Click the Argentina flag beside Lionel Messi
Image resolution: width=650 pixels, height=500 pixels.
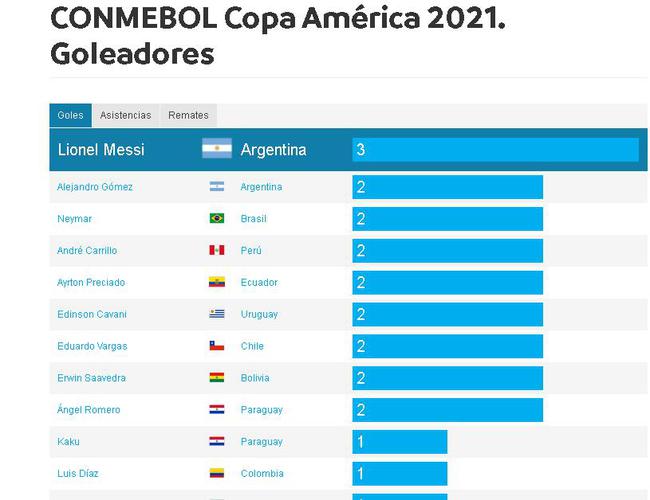216,149
